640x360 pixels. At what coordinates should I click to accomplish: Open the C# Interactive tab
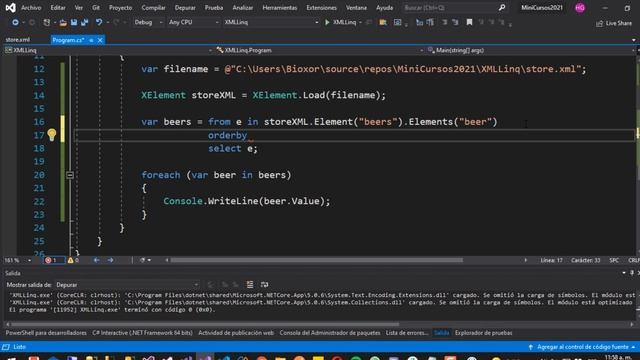[x=142, y=333]
